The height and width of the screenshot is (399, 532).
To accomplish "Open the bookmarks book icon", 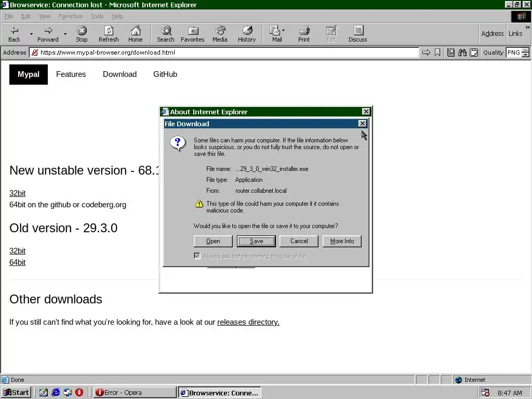I will click(451, 52).
